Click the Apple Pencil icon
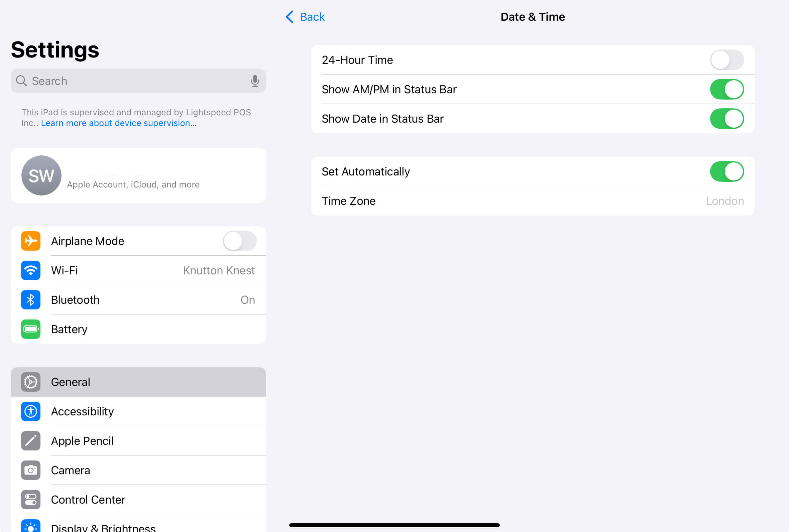The height and width of the screenshot is (532, 789). [x=30, y=441]
